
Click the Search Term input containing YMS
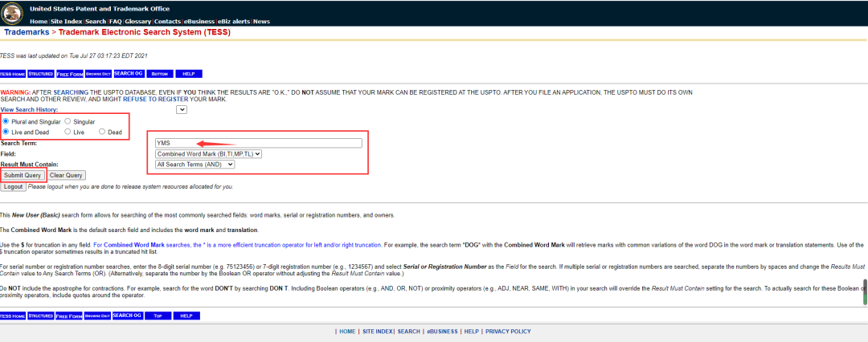point(258,143)
